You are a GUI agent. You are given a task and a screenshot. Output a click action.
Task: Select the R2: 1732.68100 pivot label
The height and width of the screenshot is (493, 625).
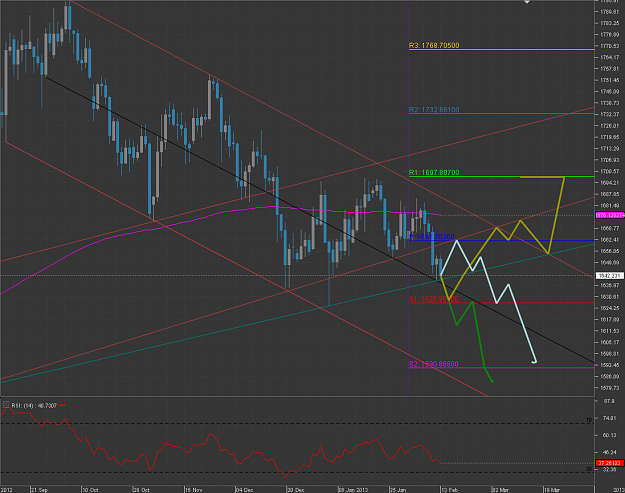(434, 110)
